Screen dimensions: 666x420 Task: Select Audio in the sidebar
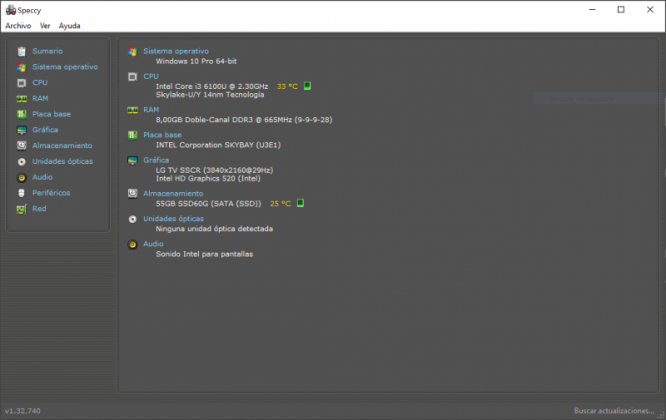[42, 177]
